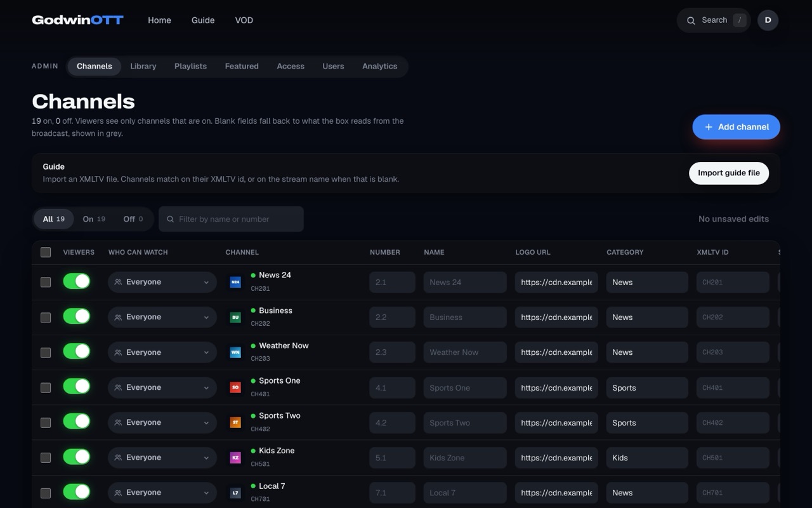This screenshot has height=508, width=812.
Task: Click the Weather Now channel logo icon
Action: [235, 352]
